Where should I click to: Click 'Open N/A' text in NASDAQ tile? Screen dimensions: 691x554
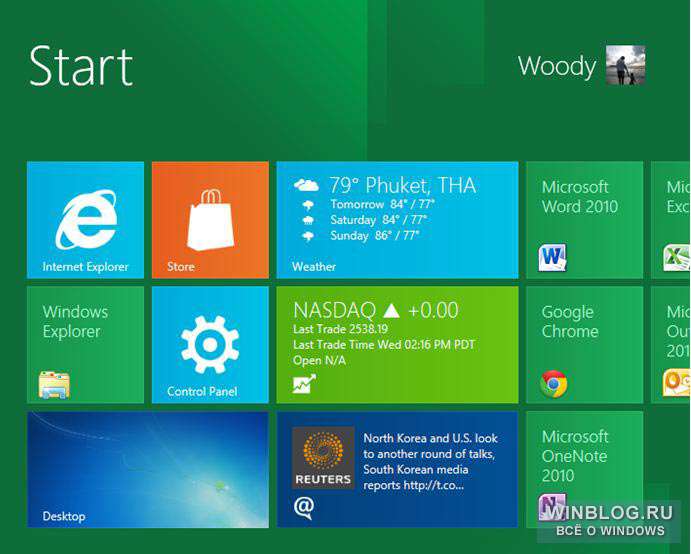point(319,361)
